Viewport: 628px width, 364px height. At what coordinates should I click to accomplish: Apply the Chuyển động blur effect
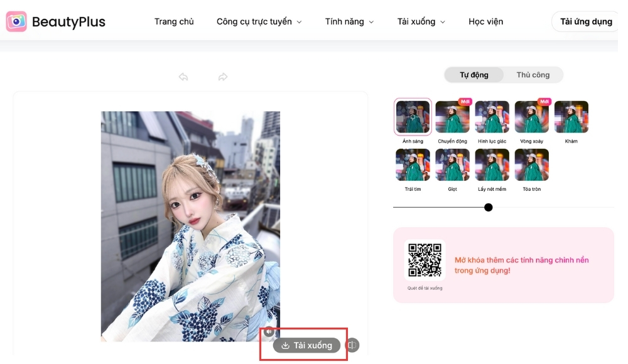coord(452,117)
